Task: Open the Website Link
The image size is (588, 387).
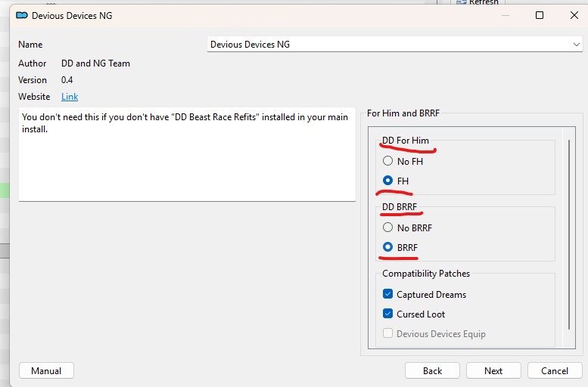Action: [x=70, y=97]
